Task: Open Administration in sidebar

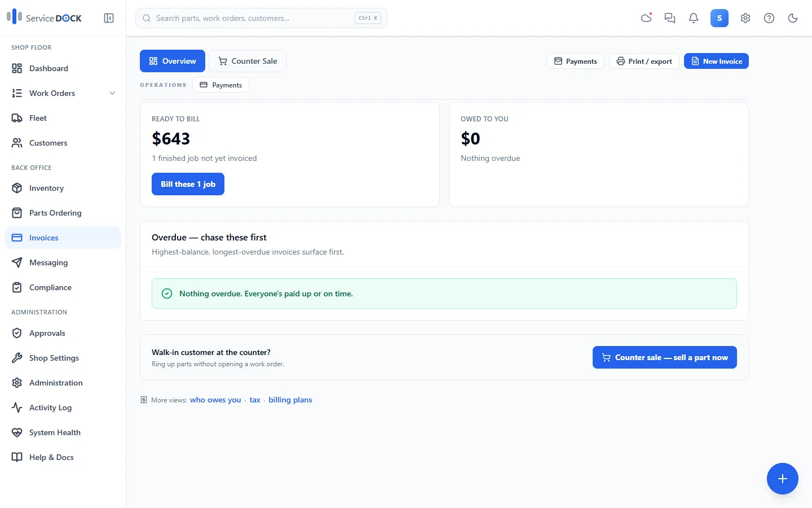Action: [x=63, y=383]
